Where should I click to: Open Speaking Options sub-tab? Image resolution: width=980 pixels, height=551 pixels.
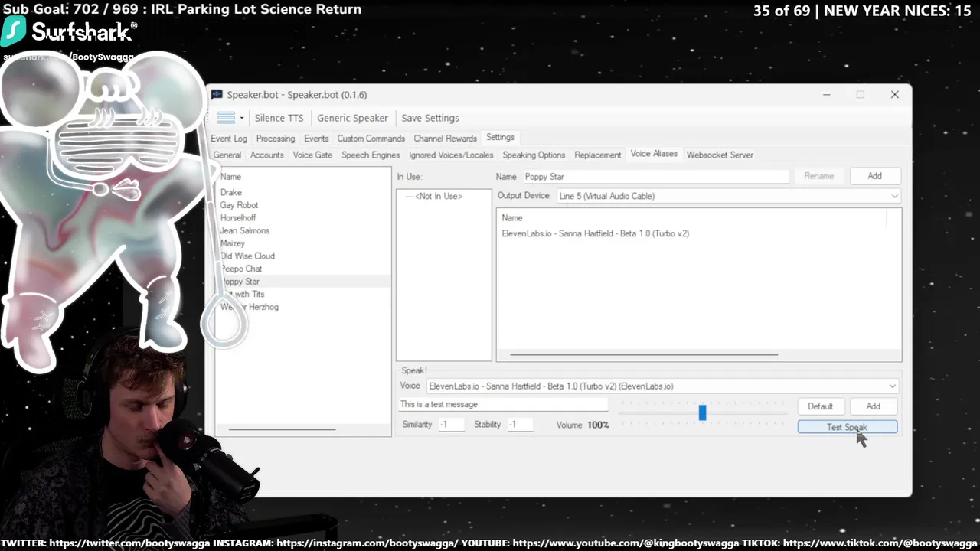click(x=534, y=155)
